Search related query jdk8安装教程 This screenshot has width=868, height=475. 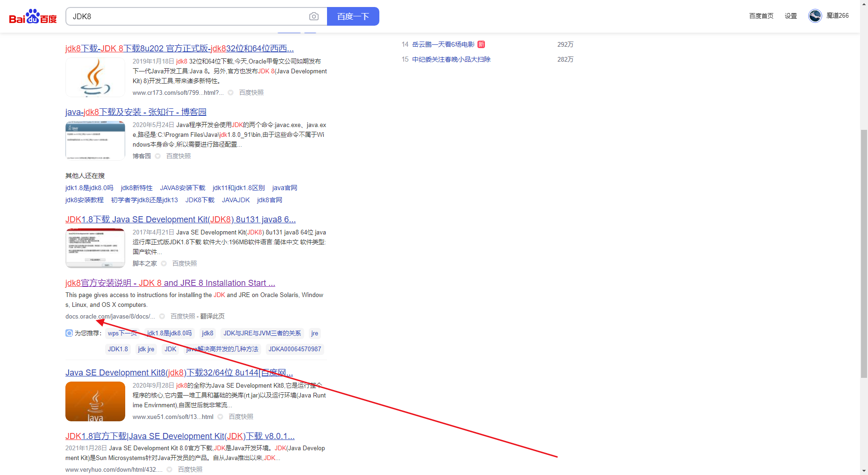pos(85,200)
